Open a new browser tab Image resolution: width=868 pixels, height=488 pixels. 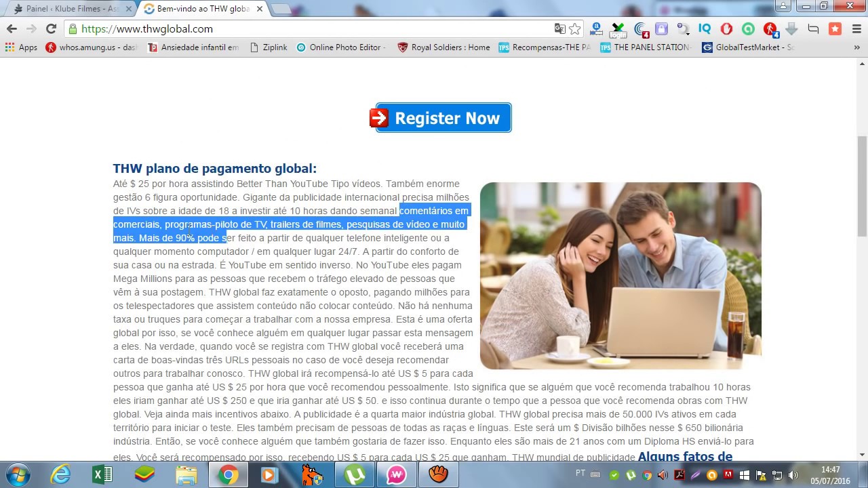point(281,9)
